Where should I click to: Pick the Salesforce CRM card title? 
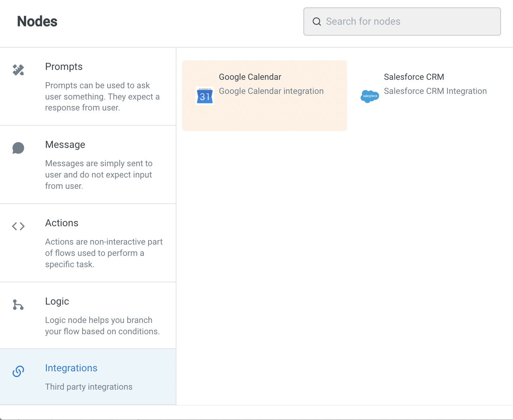414,77
